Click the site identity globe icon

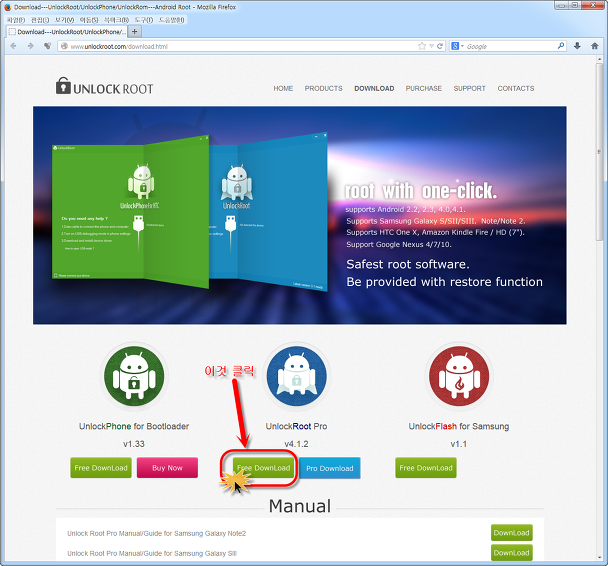coord(64,46)
